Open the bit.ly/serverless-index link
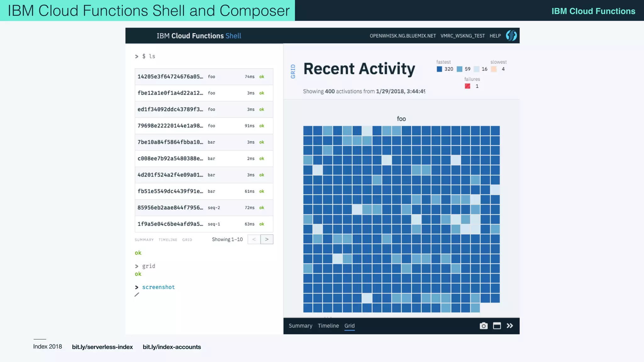Viewport: 644px width, 362px height. pos(102,347)
